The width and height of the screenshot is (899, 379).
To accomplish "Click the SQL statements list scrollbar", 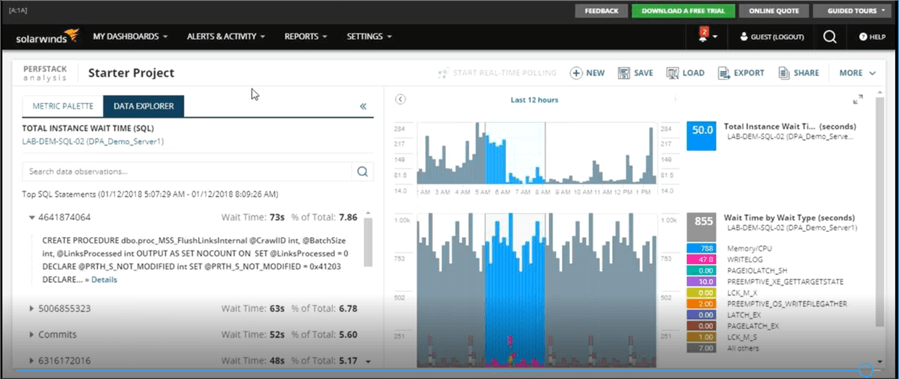I will pos(368,242).
